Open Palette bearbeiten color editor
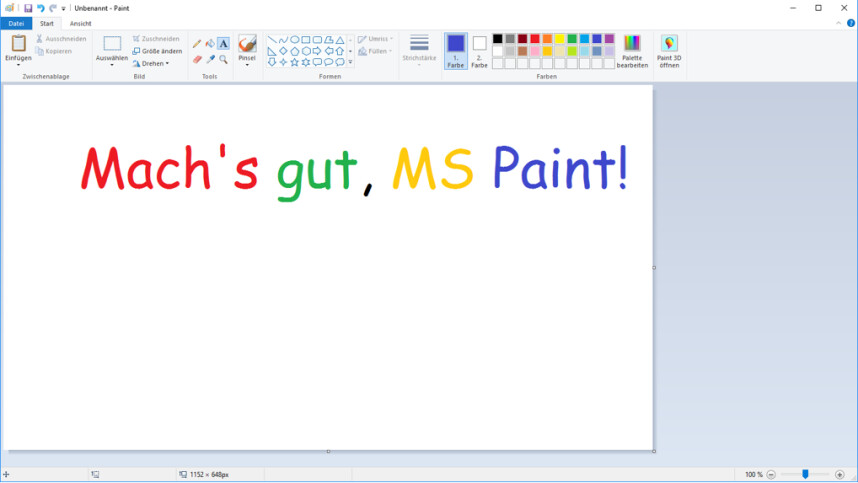The height and width of the screenshot is (483, 858). point(632,51)
